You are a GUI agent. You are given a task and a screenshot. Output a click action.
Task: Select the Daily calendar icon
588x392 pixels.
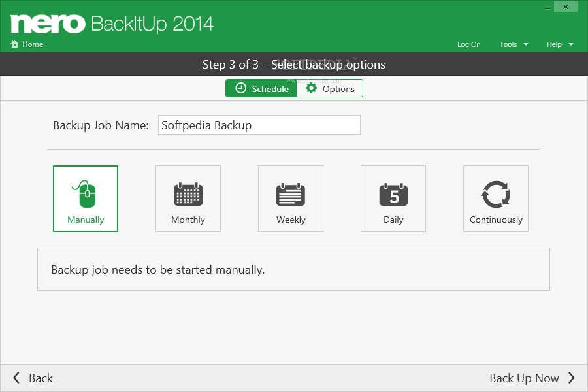pyautogui.click(x=393, y=194)
